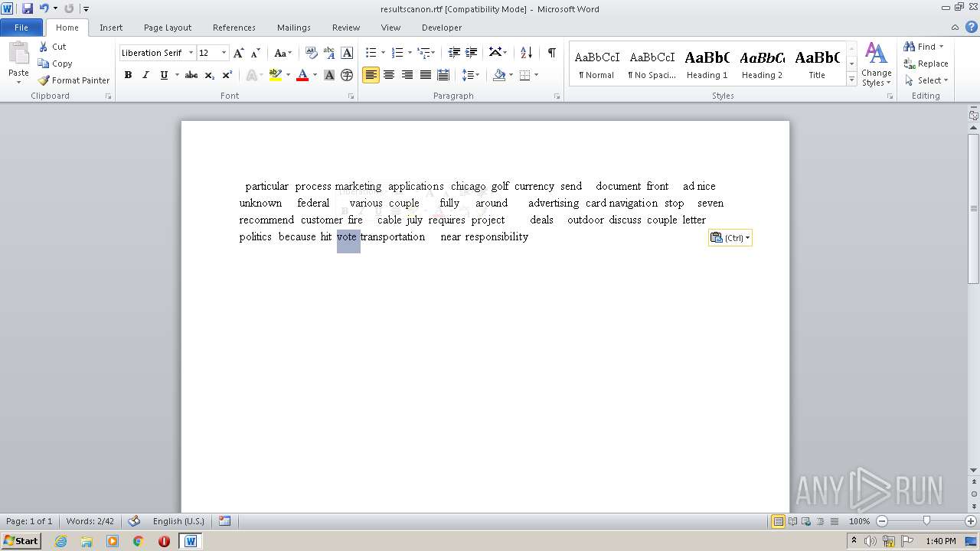The height and width of the screenshot is (551, 980).
Task: Open the References tab
Action: [x=234, y=28]
